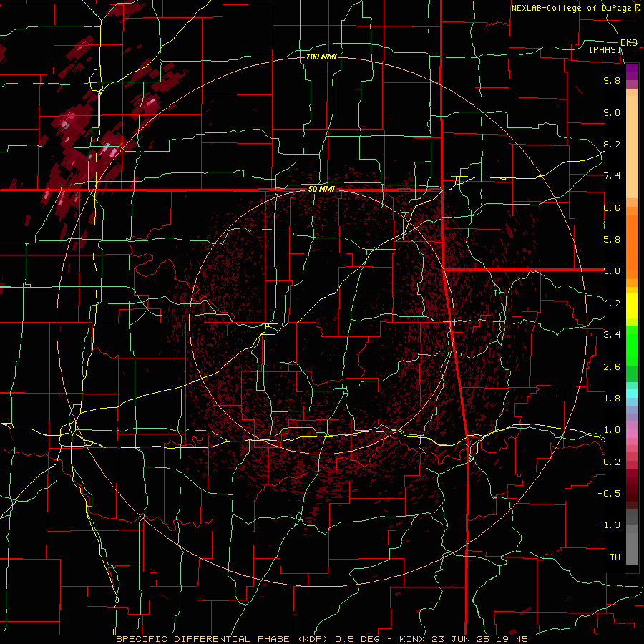
Task: Click the DKD label above the color scale
Action: pos(629,43)
